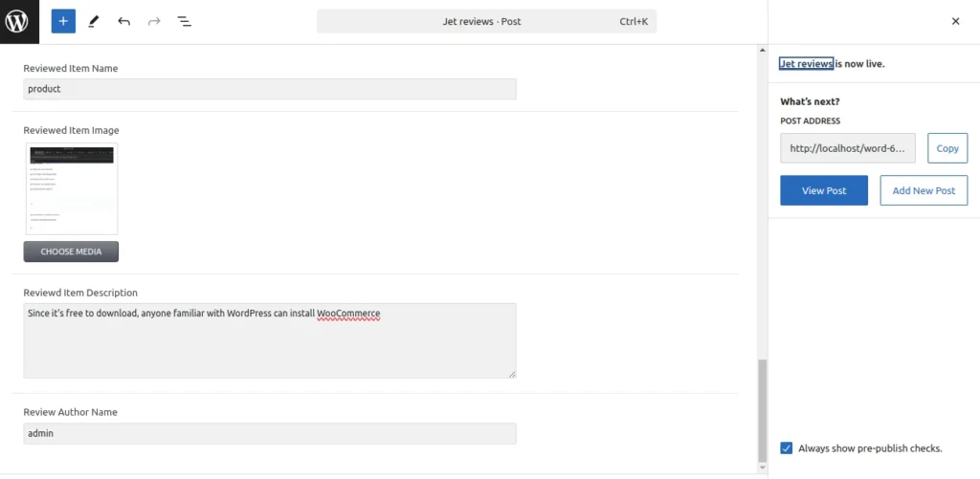The height and width of the screenshot is (479, 980).
Task: Close the publish panel
Action: [x=955, y=21]
